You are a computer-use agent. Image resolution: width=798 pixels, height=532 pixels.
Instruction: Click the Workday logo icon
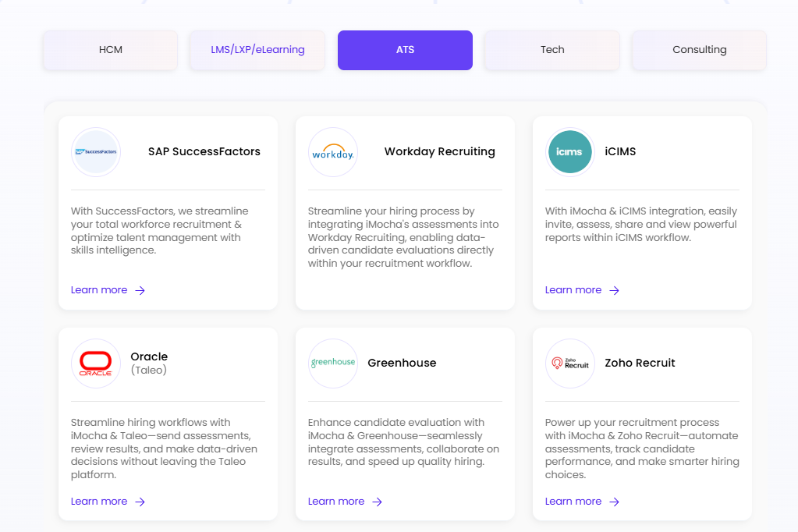(x=333, y=151)
